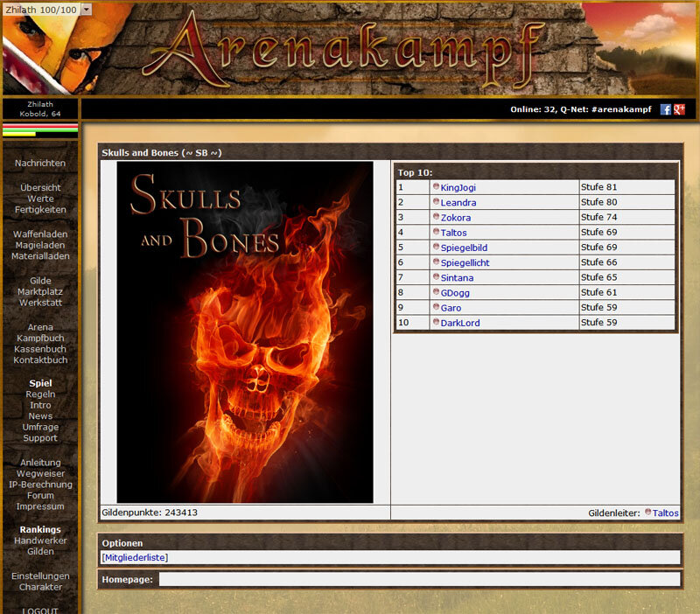Click the player icon next to DarkLord
700x614 pixels.
(437, 323)
